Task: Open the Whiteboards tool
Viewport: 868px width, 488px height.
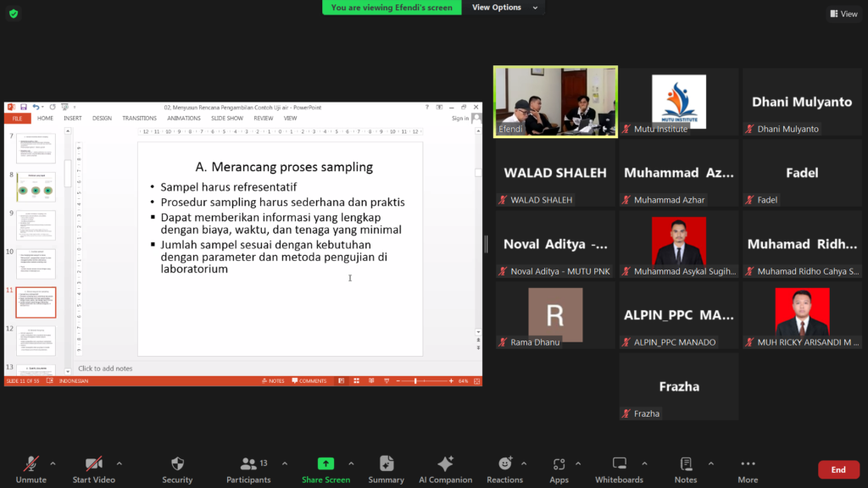Action: (619, 464)
